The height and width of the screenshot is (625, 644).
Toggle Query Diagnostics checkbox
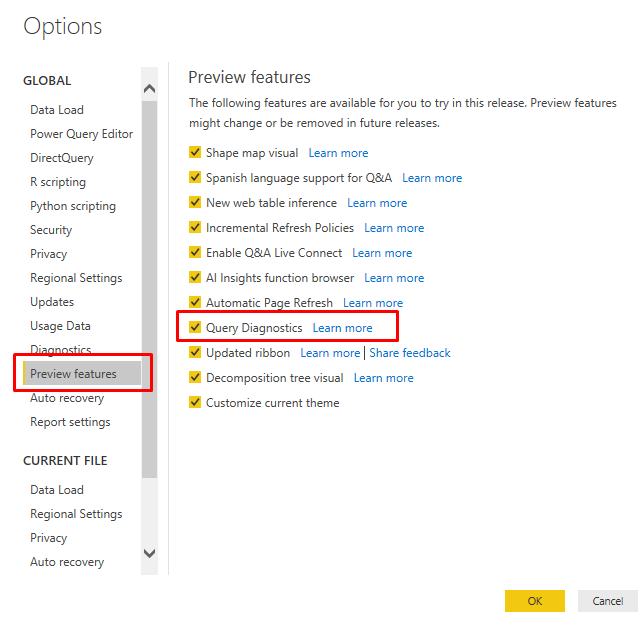[195, 328]
